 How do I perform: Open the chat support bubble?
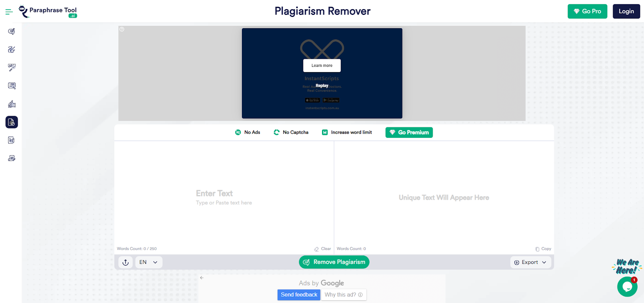[627, 286]
